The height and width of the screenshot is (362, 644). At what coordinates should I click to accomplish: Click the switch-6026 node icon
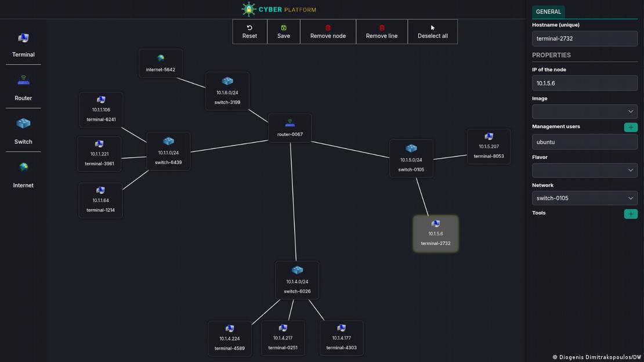297,270
